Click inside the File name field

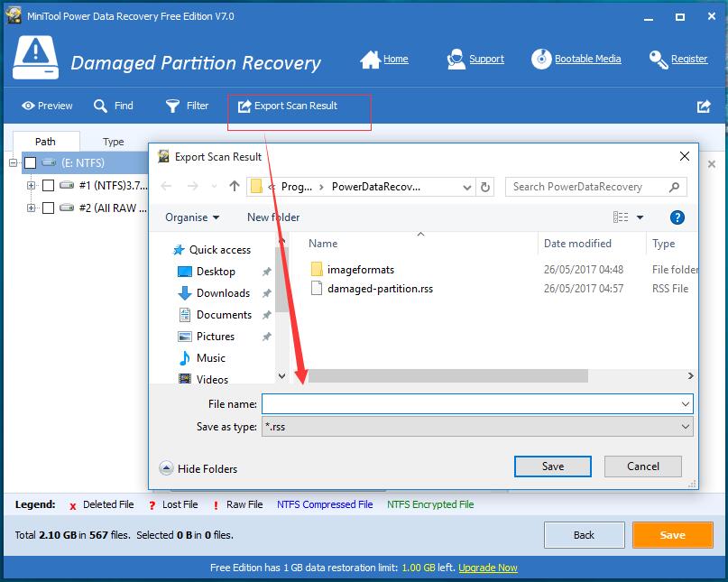pyautogui.click(x=469, y=403)
